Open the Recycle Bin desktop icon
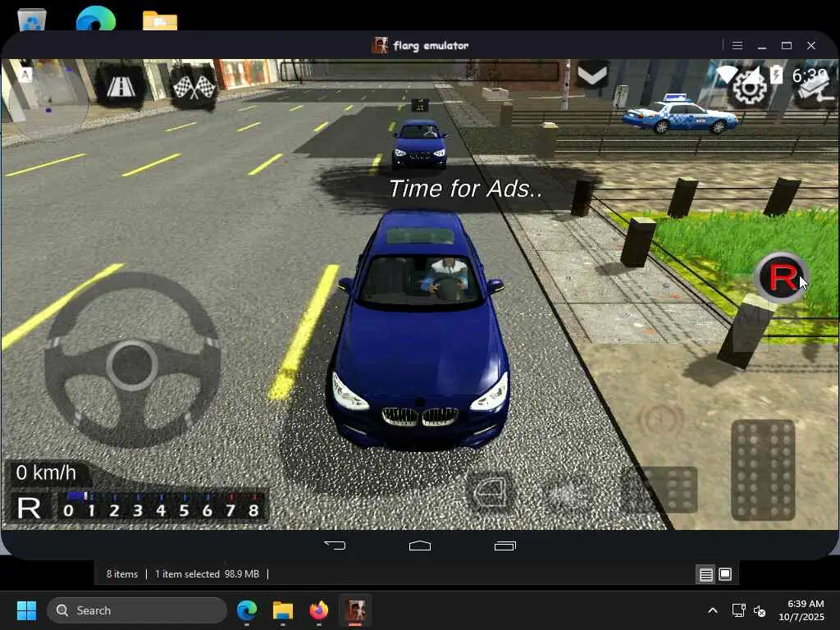 click(32, 20)
